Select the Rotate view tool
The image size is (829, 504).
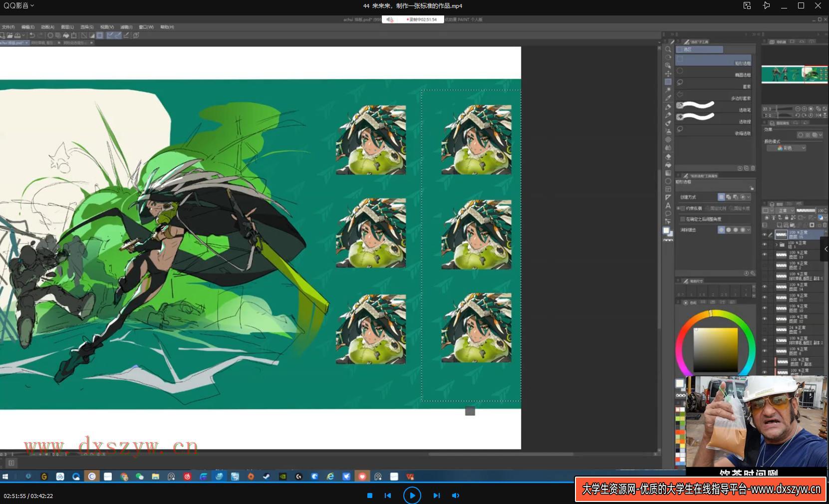pos(668,57)
